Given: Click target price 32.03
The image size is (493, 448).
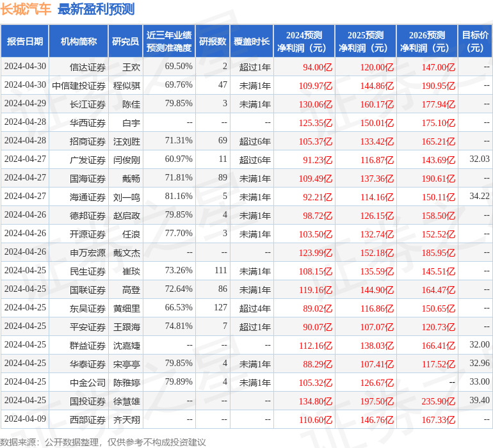Looking at the screenshot, I should 480,159.
